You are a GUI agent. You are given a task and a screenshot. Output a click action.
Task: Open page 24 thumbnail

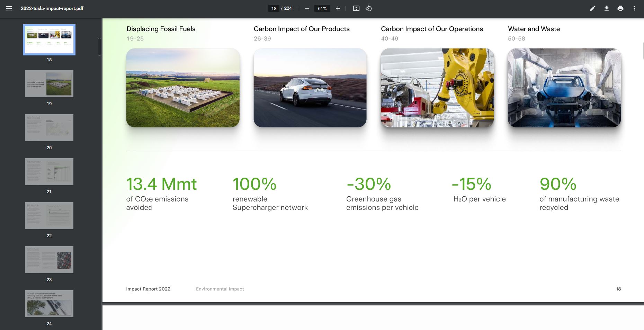tap(49, 304)
